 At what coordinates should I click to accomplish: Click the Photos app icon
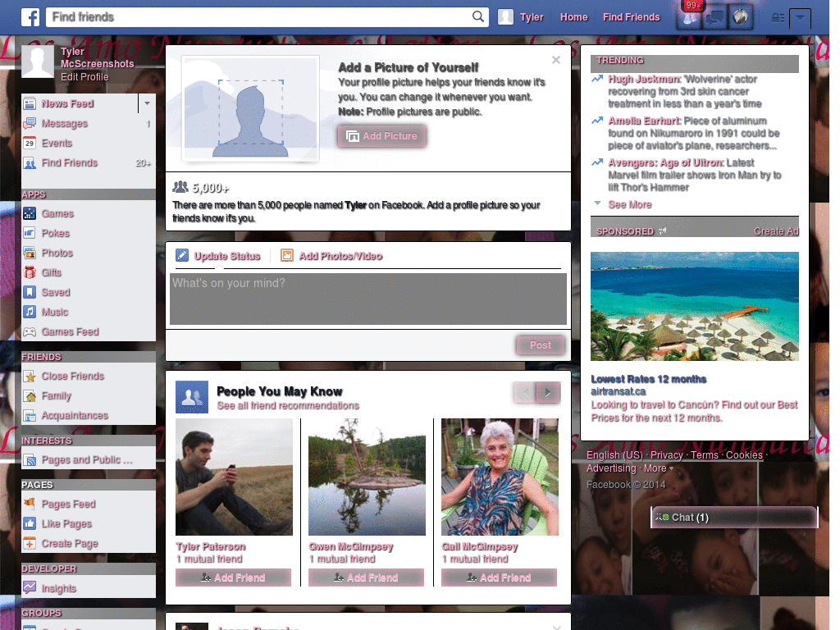pos(30,253)
